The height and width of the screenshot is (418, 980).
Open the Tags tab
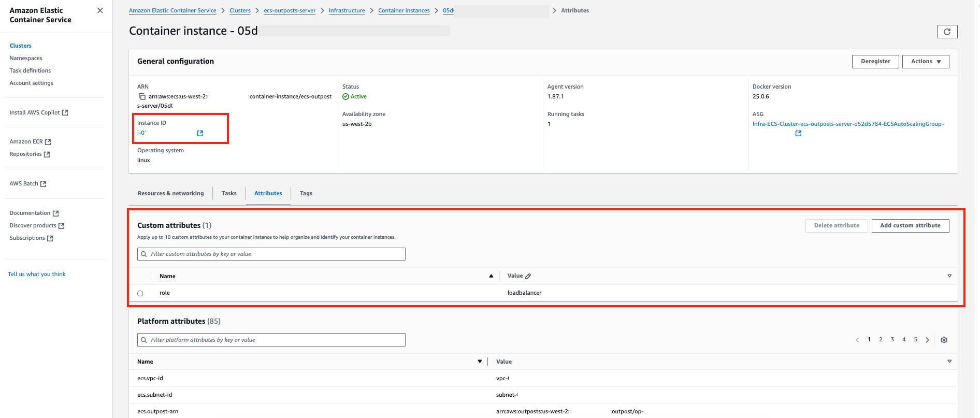(306, 193)
